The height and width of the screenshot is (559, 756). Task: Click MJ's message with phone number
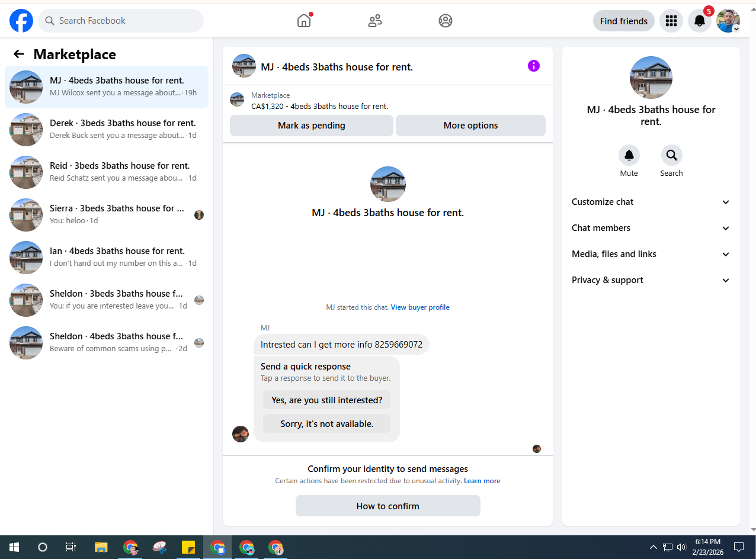point(341,345)
